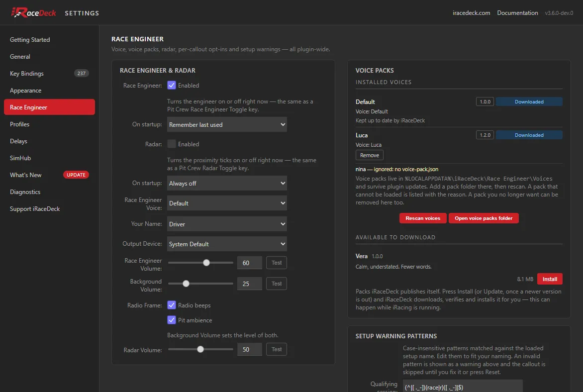Screen dimensions: 583x392
Task: Remove the Luca voice pack
Action: [369, 155]
